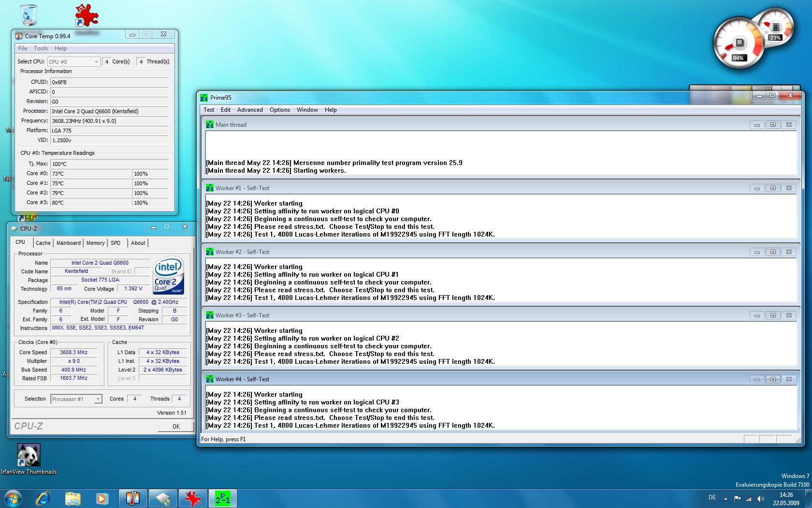Click the volume speaker tray icon

tap(761, 498)
